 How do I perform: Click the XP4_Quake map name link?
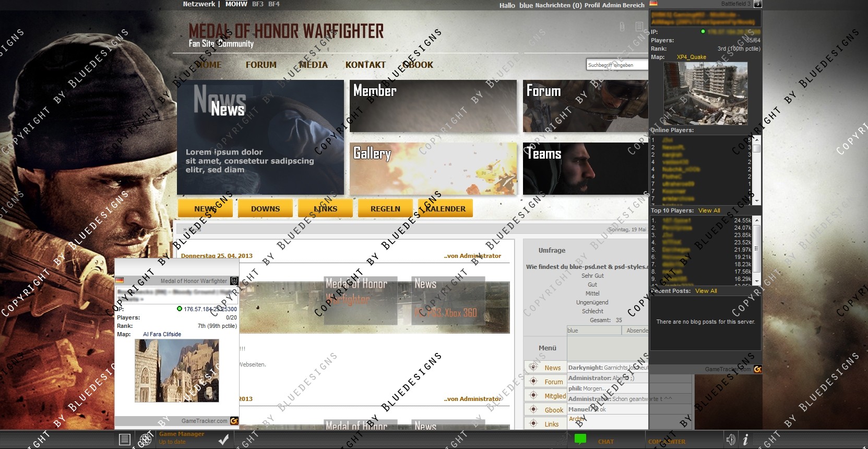[x=691, y=57]
